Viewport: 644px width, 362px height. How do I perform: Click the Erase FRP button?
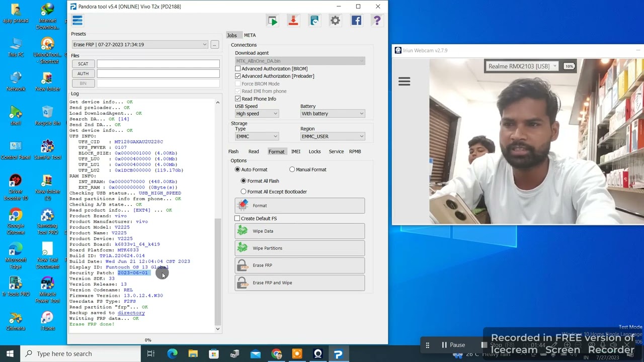coord(299,265)
